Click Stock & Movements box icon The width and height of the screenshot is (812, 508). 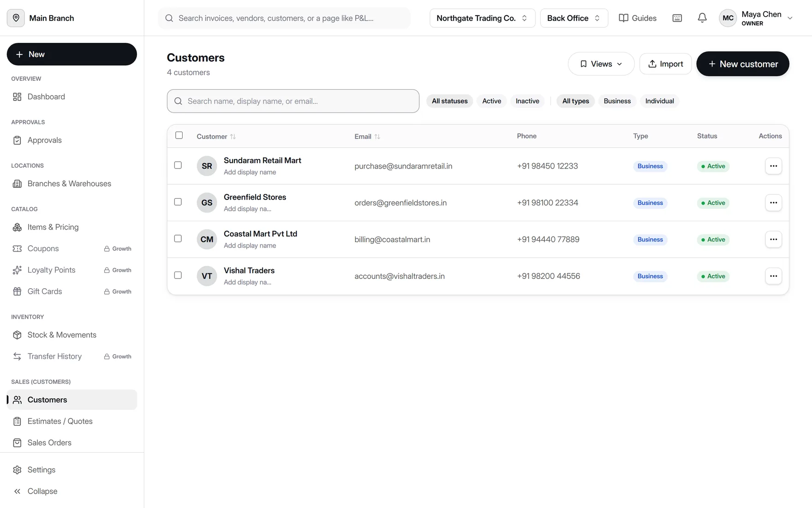pos(17,335)
